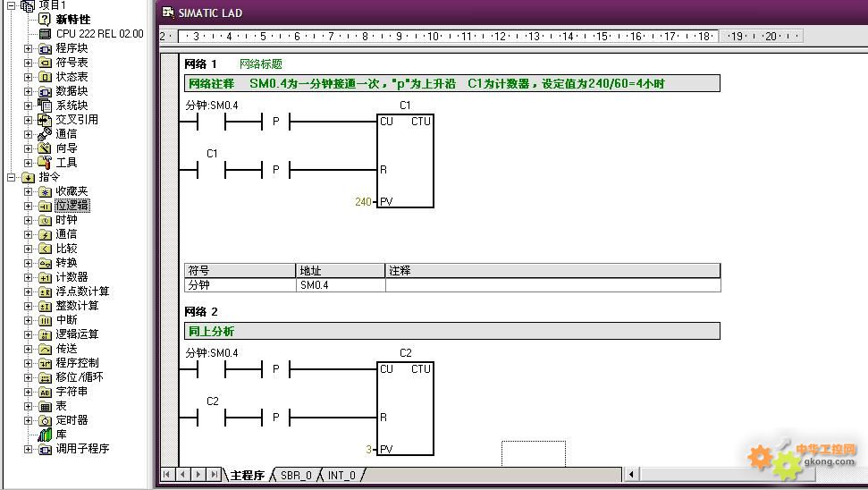
Task: Switch to the INT_0 tab
Action: coord(341,475)
